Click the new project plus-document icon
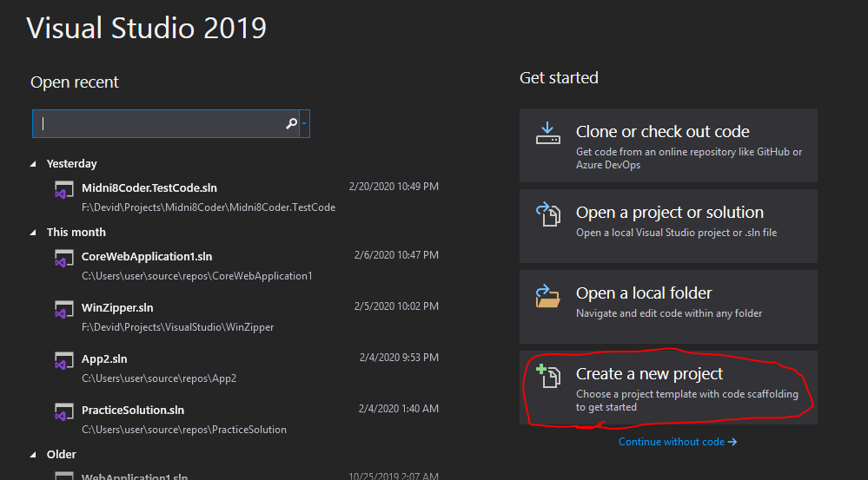The width and height of the screenshot is (868, 480). (548, 376)
